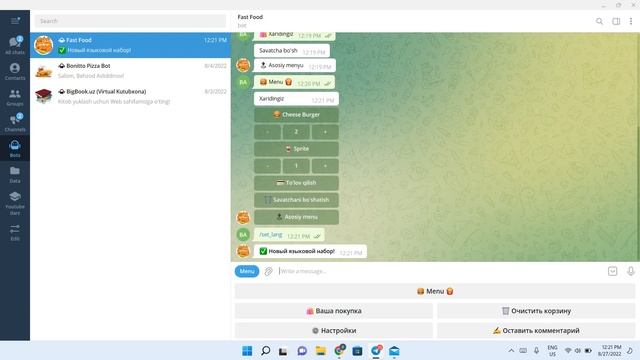Screen dimensions: 640x360
Task: Focus the Write a message field
Action: click(440, 271)
